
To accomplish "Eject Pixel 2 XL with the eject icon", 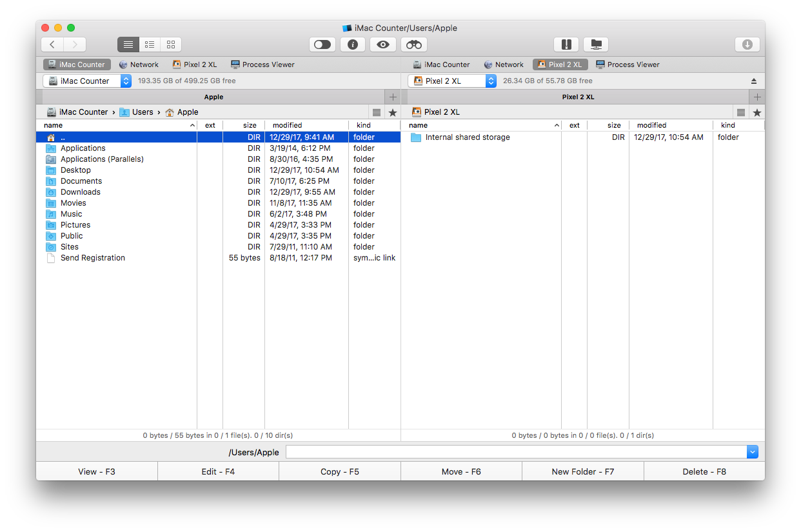I will point(753,81).
